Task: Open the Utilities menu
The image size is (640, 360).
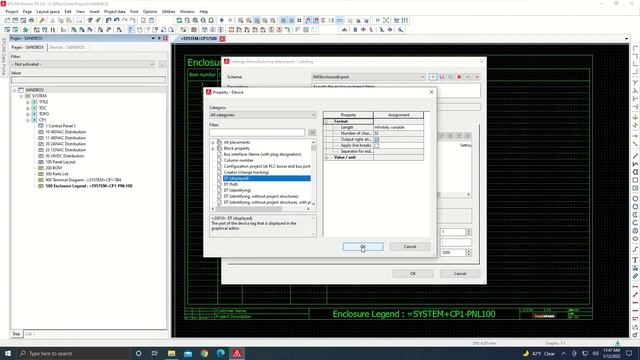Action: [168, 11]
